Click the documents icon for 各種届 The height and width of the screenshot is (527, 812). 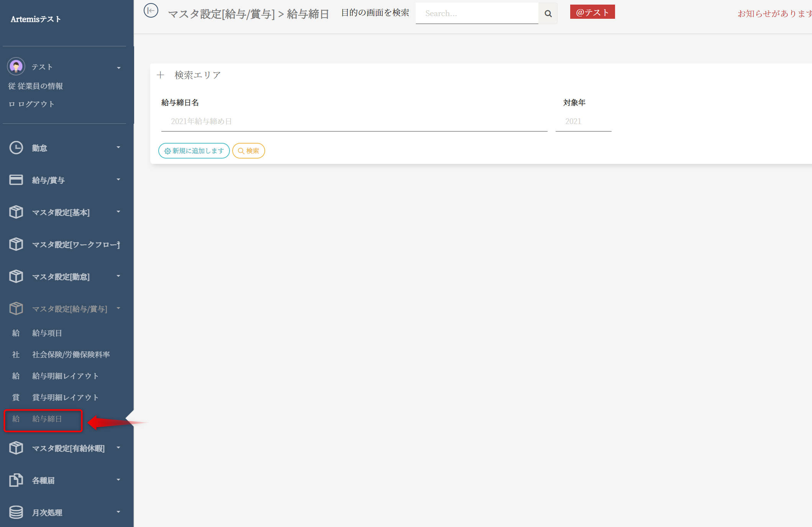tap(16, 480)
